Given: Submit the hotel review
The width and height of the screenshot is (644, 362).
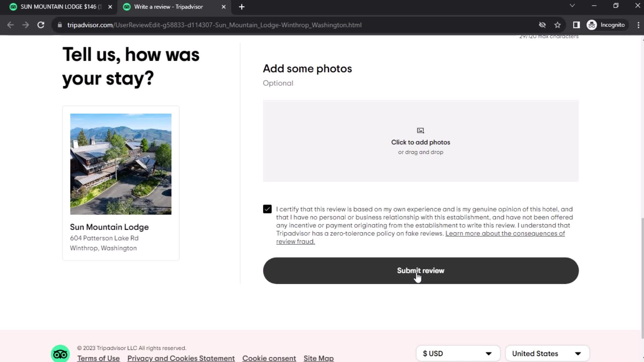Looking at the screenshot, I should 421,270.
